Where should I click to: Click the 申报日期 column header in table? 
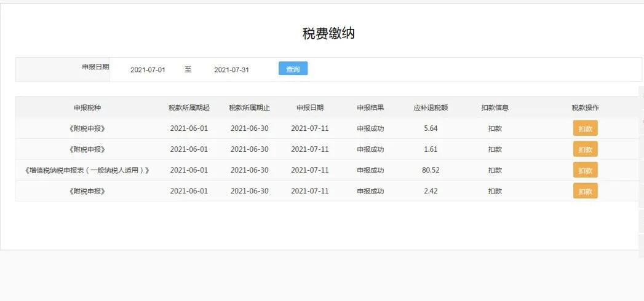(x=310, y=108)
